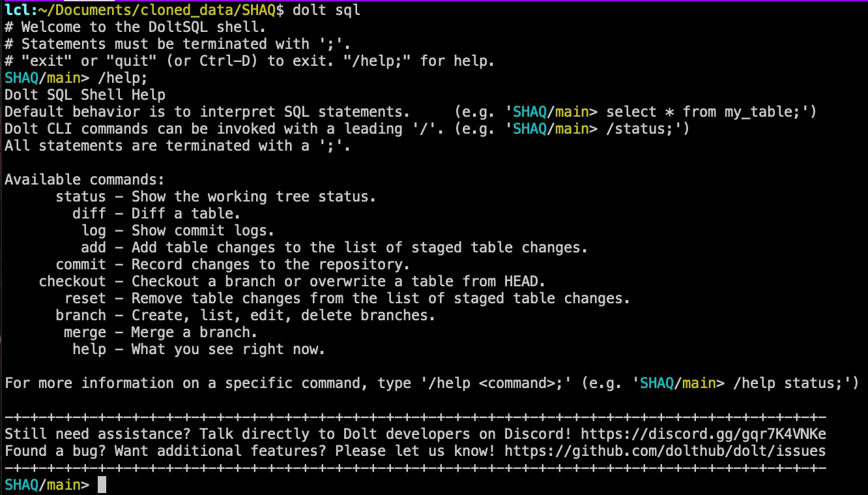Click the "/help status;" example text
The image size is (868, 495).
(x=788, y=383)
